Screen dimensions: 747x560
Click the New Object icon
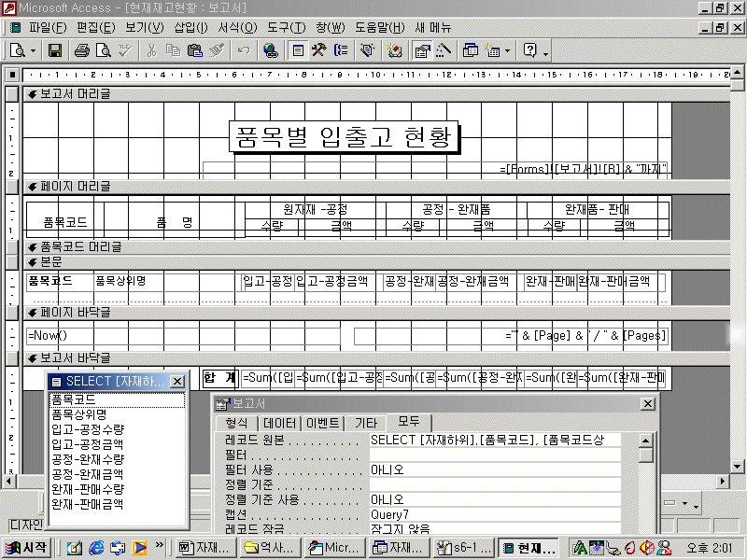pos(492,50)
